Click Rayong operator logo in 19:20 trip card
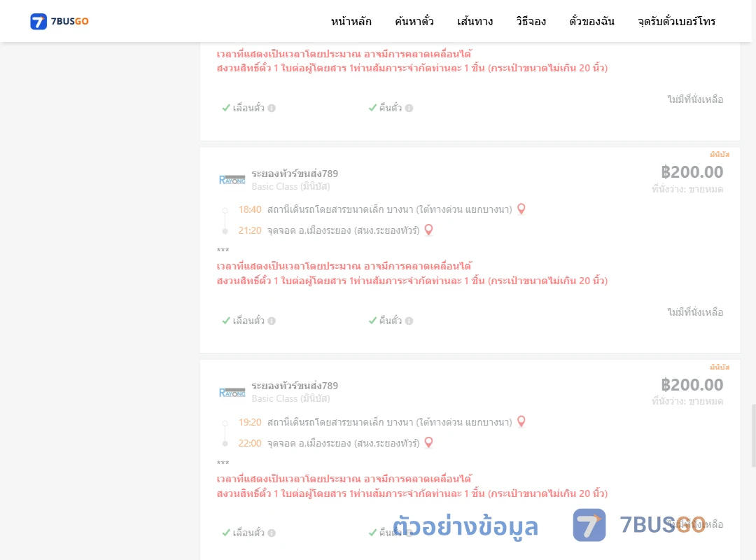This screenshot has width=756, height=560. click(232, 392)
